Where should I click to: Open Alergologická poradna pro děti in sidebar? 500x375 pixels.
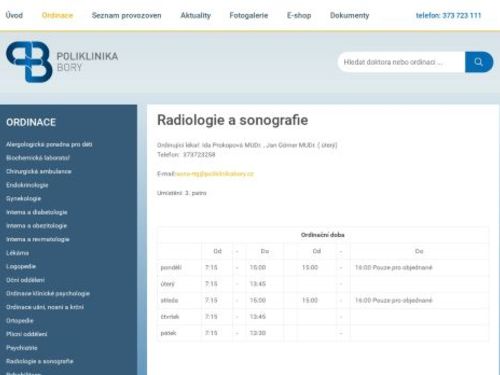tap(49, 144)
